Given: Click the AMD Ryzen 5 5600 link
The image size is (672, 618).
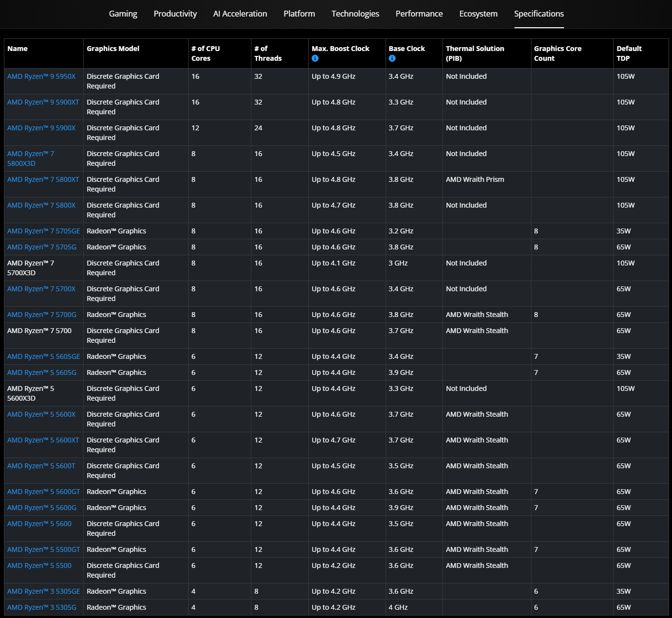Looking at the screenshot, I should [39, 524].
